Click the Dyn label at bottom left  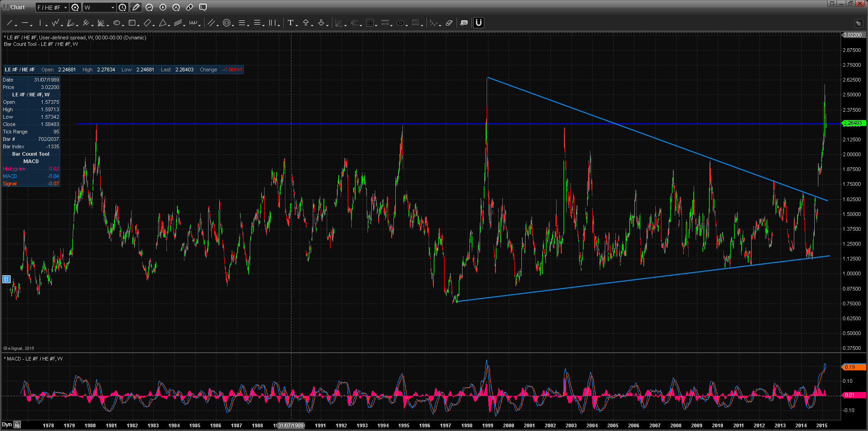[x=6, y=425]
